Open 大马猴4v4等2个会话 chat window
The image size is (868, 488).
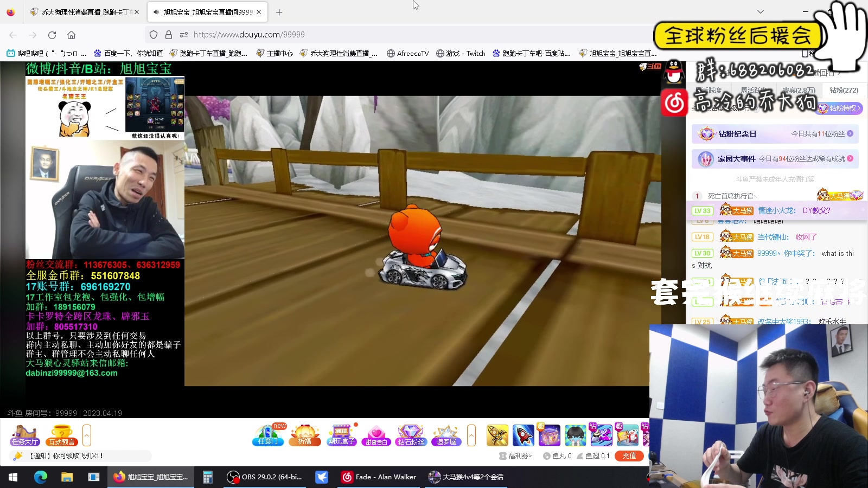pos(467,477)
